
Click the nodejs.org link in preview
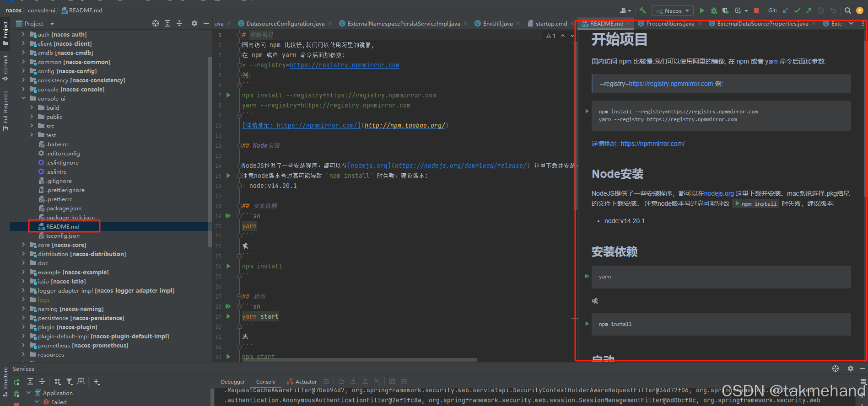click(x=719, y=193)
